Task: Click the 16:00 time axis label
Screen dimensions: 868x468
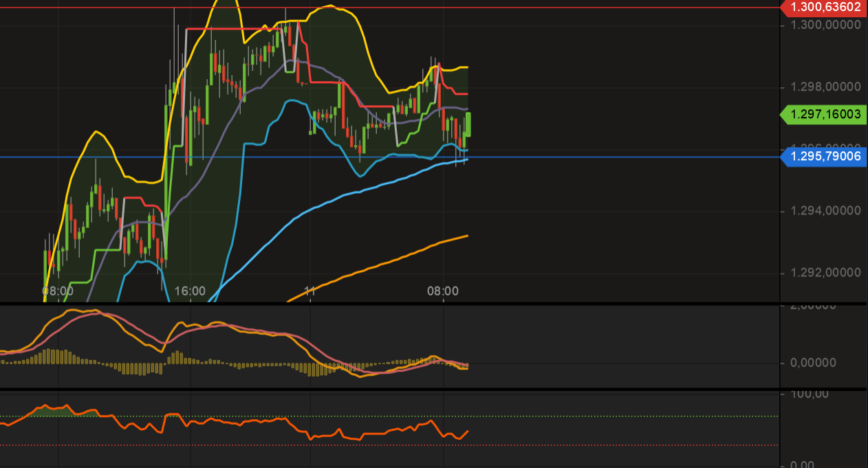Action: [x=191, y=291]
